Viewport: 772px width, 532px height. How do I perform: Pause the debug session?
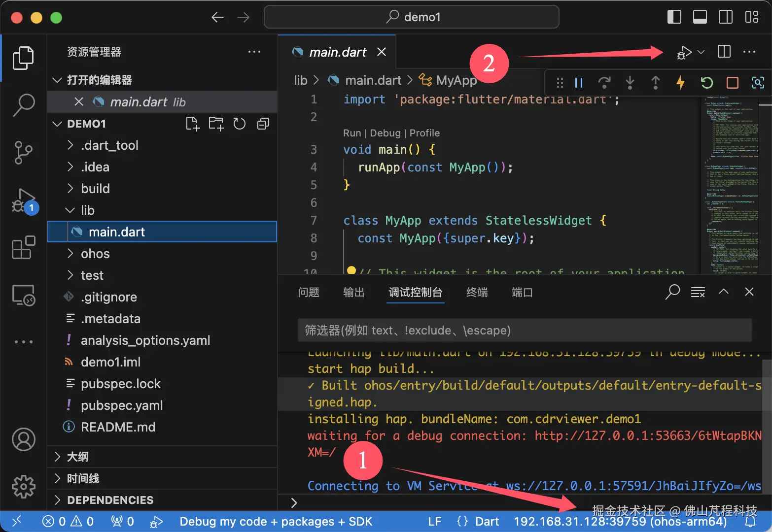coord(579,83)
